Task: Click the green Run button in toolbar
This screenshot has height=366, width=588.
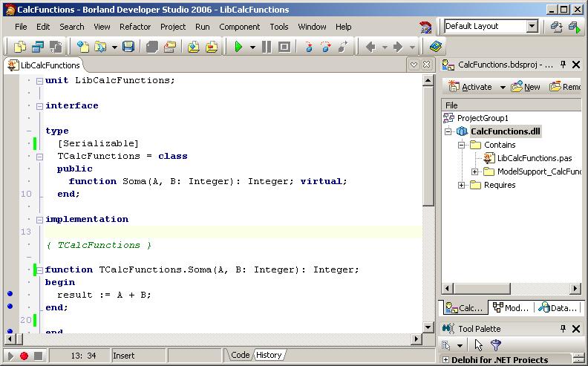Action: point(238,47)
